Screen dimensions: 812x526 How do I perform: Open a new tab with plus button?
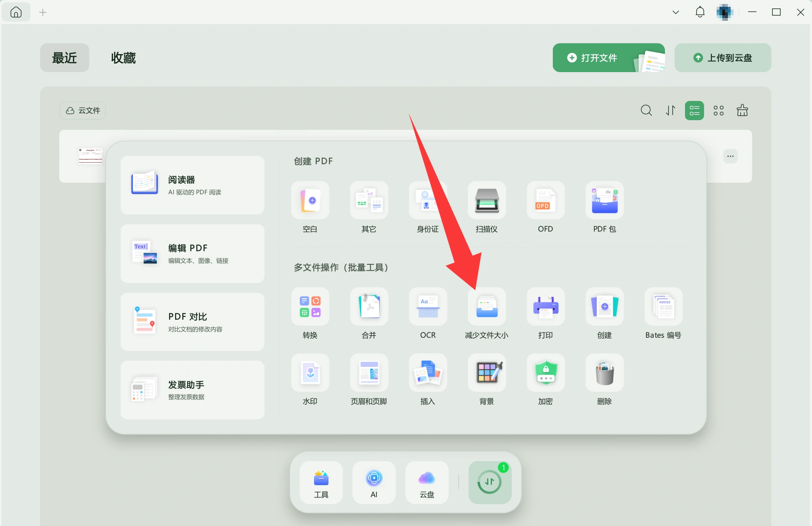pyautogui.click(x=43, y=12)
